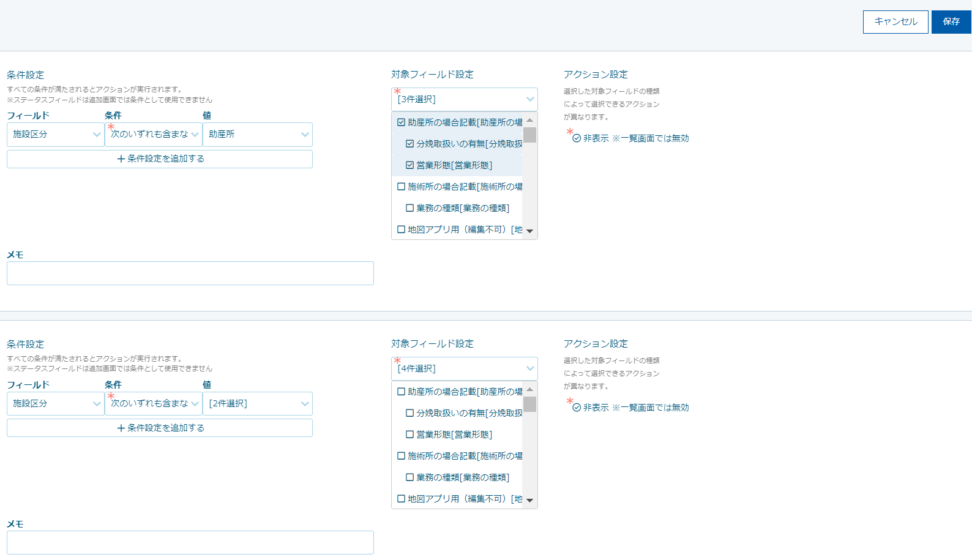Check 地図アプリ用 in second field list
This screenshot has width=972, height=560.
[x=402, y=499]
